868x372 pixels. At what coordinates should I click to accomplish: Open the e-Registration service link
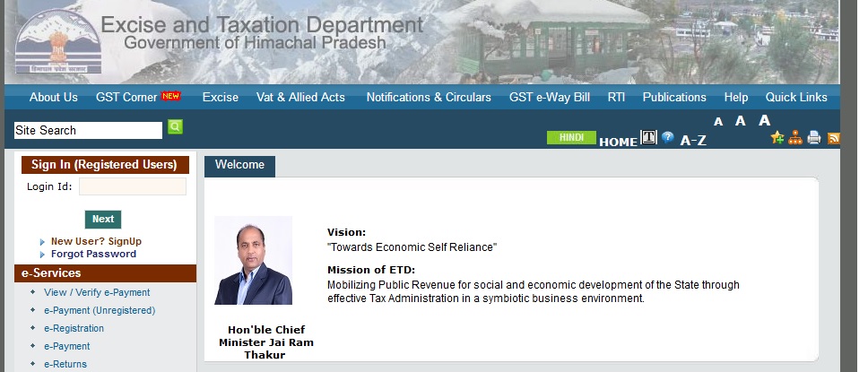click(74, 328)
